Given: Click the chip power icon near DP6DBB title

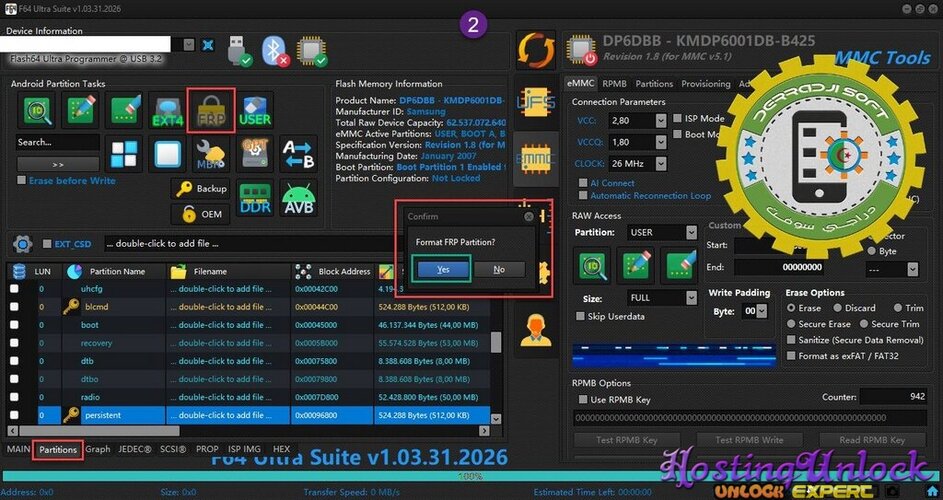Looking at the screenshot, I should pyautogui.click(x=582, y=51).
